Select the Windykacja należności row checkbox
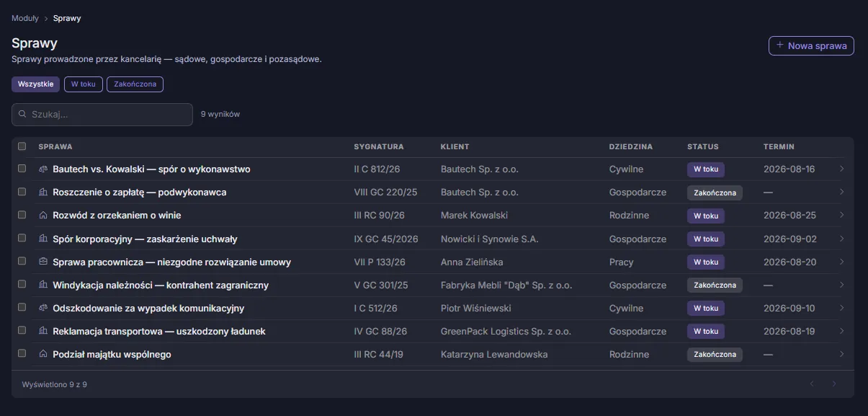868x416 pixels. click(22, 285)
